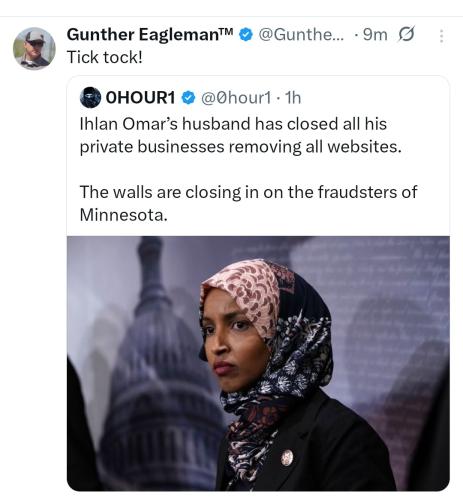Open OHOUR1's masked avatar icon

point(90,97)
